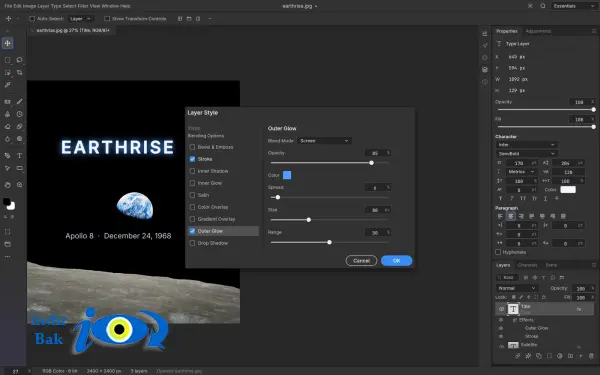Open the Kind layer filter dropdown
600x375 pixels.
click(507, 277)
